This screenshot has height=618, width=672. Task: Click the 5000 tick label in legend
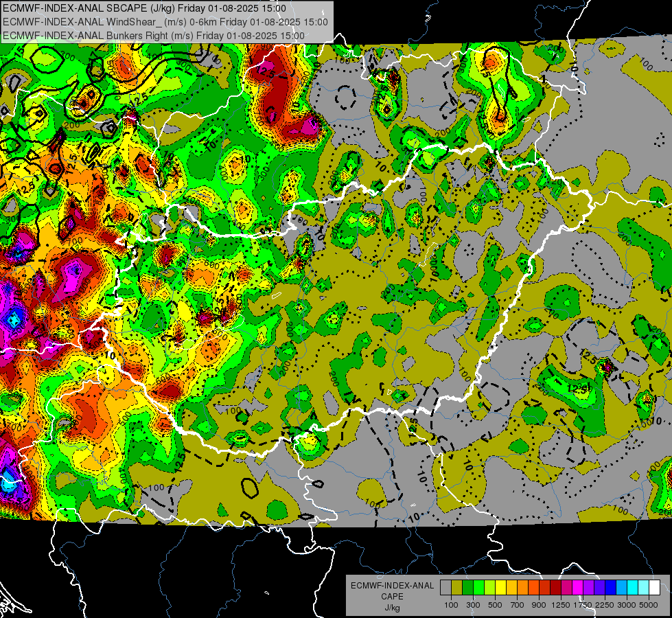(x=649, y=605)
